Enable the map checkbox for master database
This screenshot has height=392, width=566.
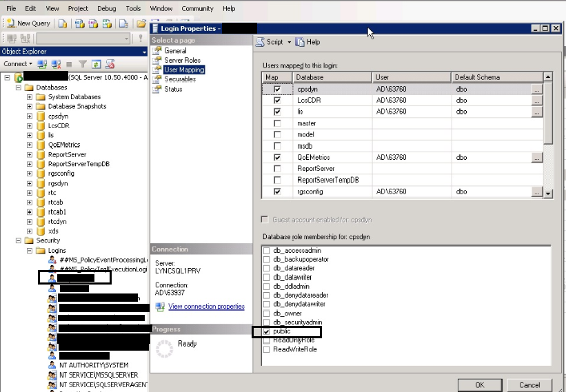pyautogui.click(x=277, y=123)
